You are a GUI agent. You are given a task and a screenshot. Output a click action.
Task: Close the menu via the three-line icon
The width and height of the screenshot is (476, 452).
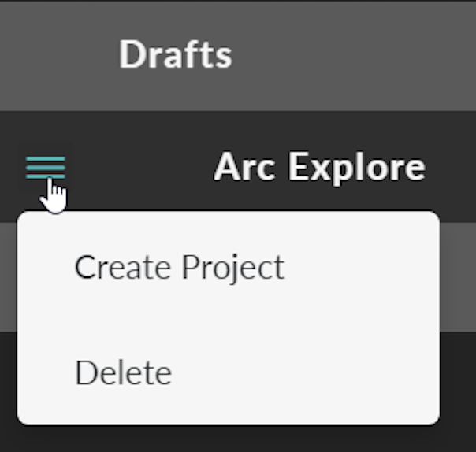[x=46, y=168]
